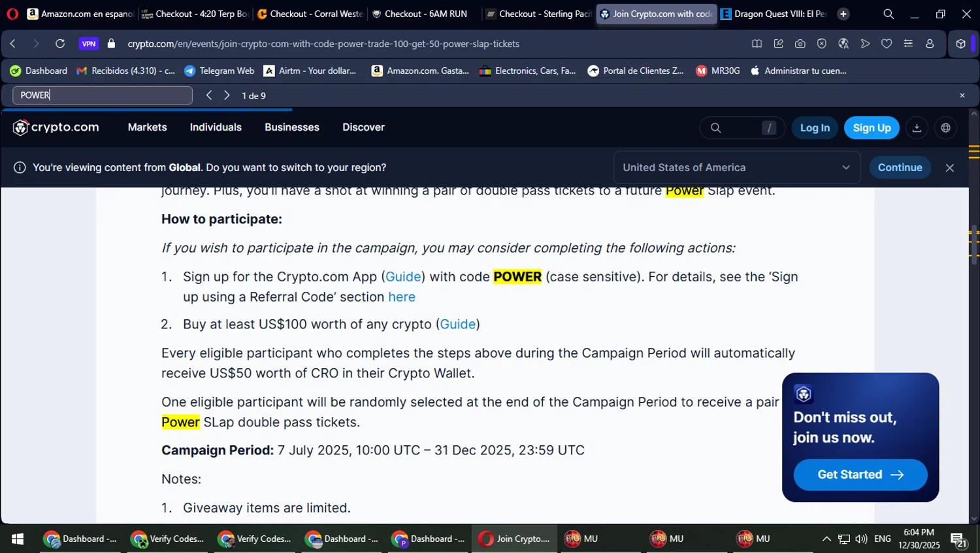Open the Individuals menu
This screenshot has width=980, height=553.
tap(216, 127)
